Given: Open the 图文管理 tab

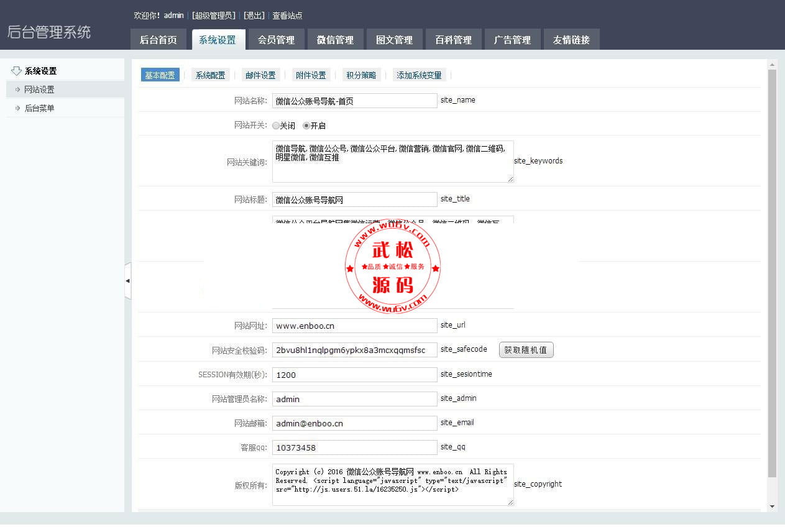Looking at the screenshot, I should pos(394,39).
